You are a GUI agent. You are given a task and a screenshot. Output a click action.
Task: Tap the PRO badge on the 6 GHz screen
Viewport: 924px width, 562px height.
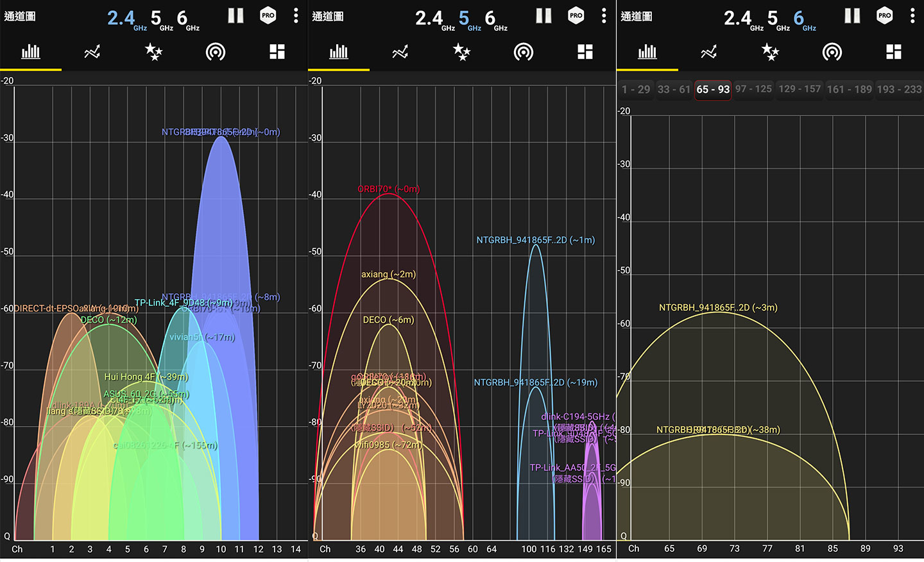coord(885,16)
